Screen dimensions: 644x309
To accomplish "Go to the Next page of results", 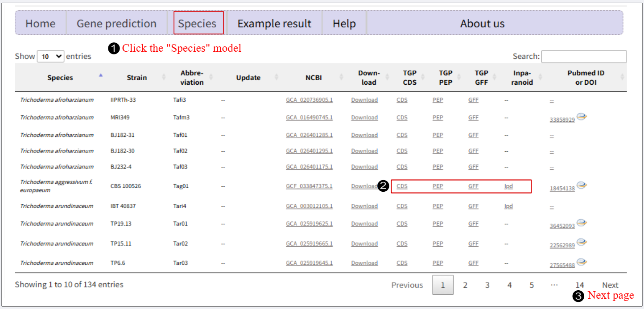I will point(610,285).
